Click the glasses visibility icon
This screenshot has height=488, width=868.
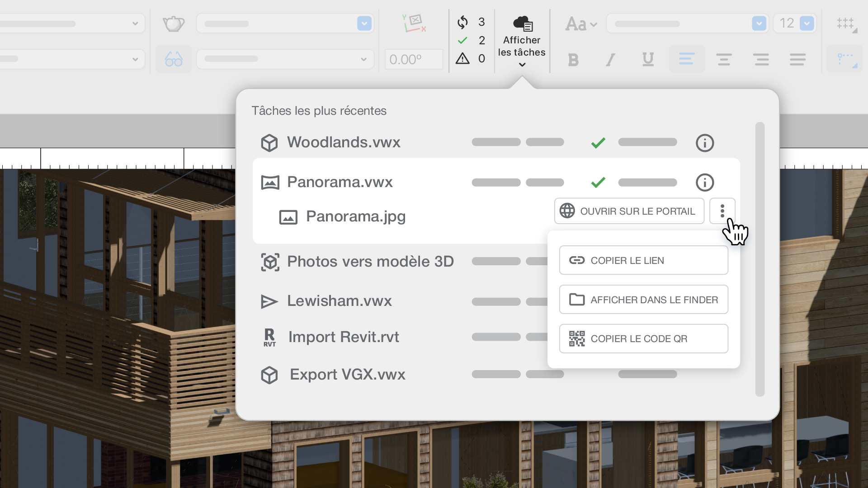pos(174,59)
